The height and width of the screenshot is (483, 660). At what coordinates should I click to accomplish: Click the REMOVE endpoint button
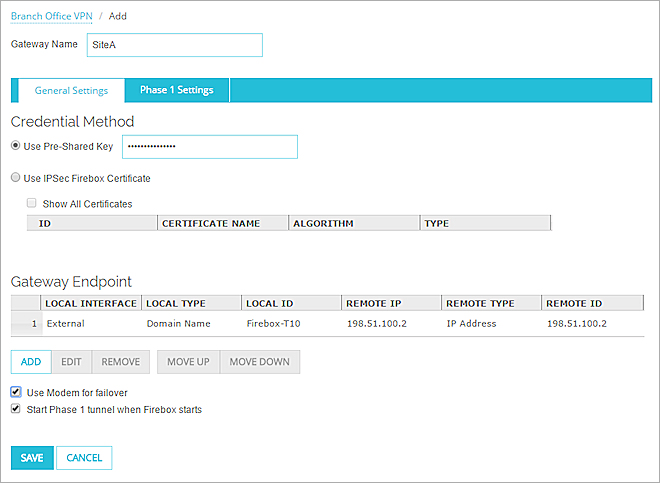click(120, 361)
